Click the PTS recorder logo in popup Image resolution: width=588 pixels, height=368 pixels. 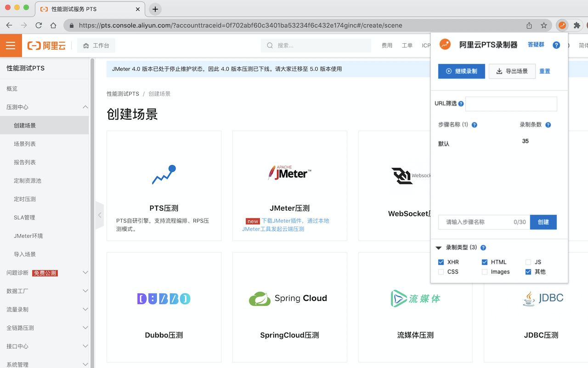pos(445,44)
